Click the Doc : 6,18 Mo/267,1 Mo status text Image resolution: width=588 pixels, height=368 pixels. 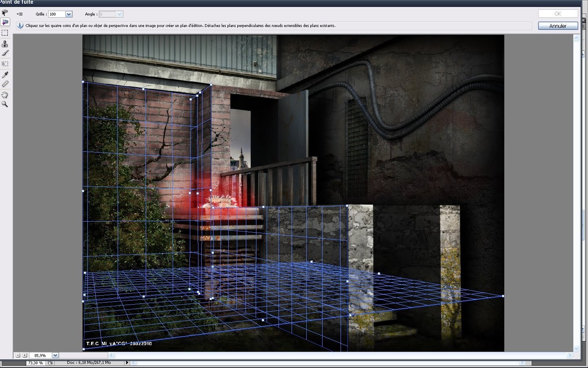[x=89, y=363]
